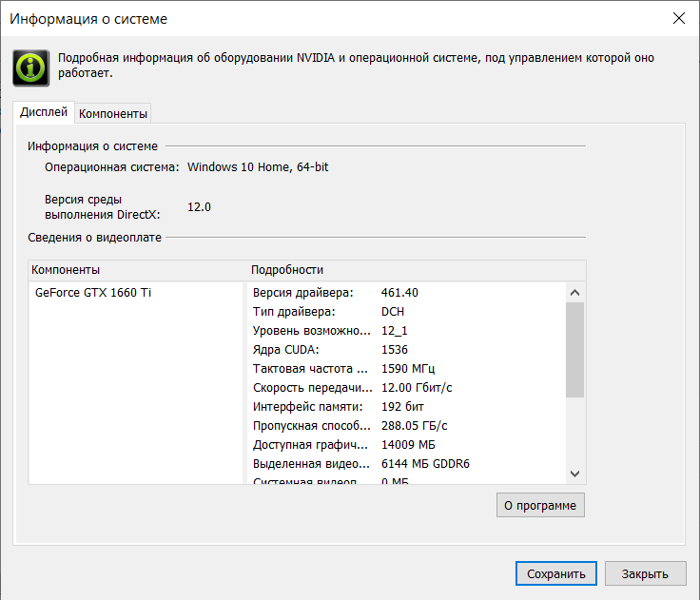Click the 12_1 feature level value
The image size is (700, 600).
(394, 331)
